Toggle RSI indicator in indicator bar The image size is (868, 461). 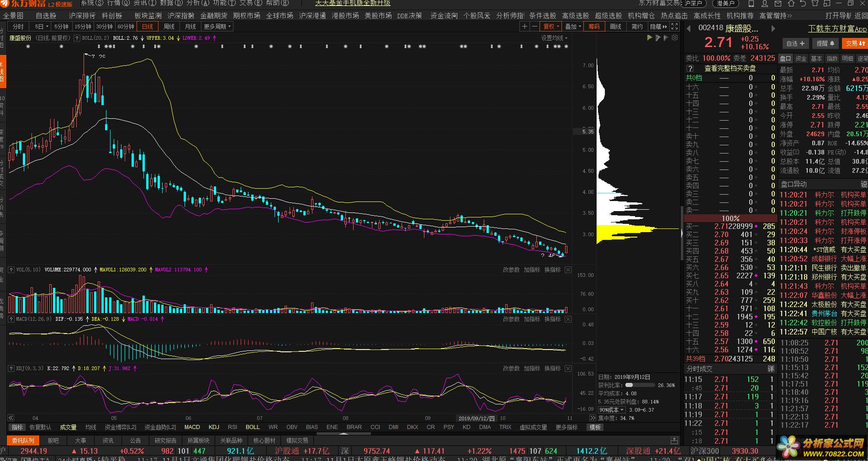coord(233,427)
